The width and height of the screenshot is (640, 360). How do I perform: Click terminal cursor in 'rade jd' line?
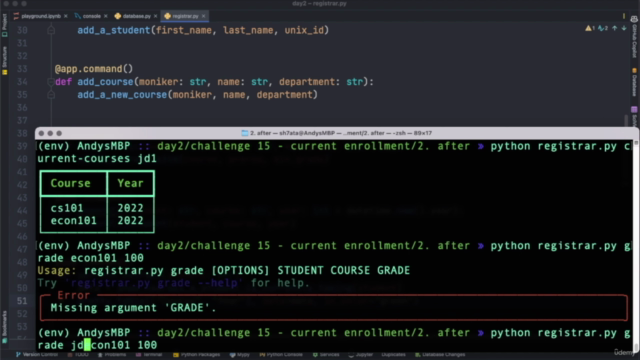tap(87, 345)
